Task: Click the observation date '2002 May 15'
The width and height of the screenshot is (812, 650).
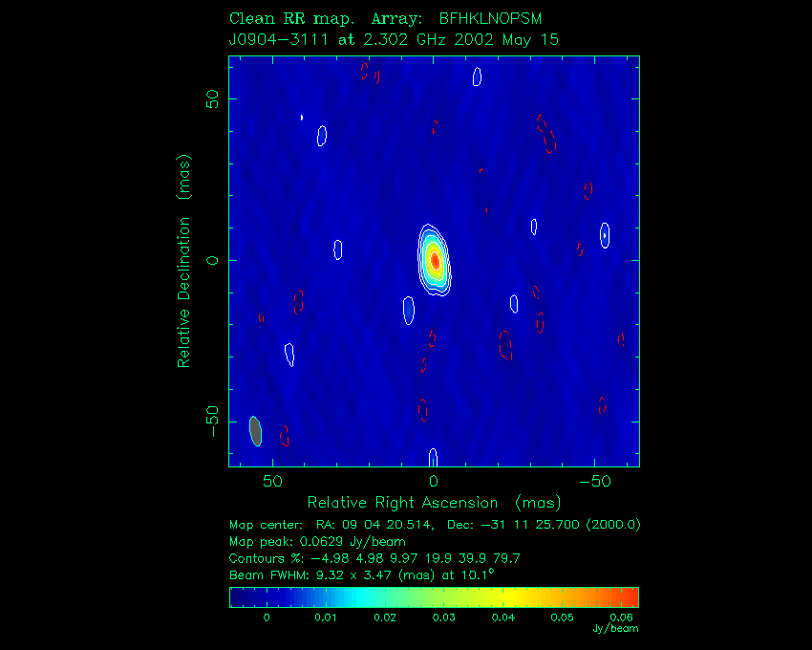Action: coord(506,40)
